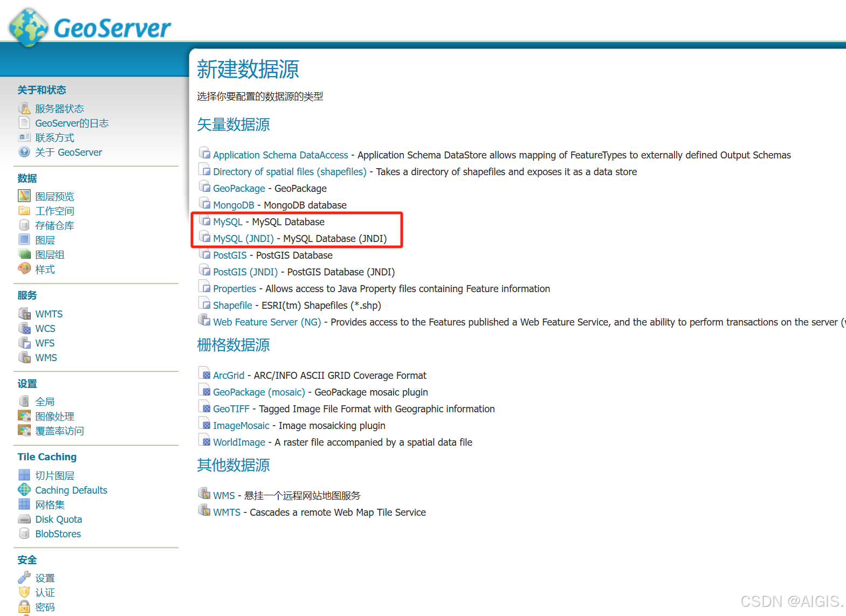This screenshot has height=616, width=846.
Task: Click the 服务器状态 warning icon
Action: (x=24, y=108)
